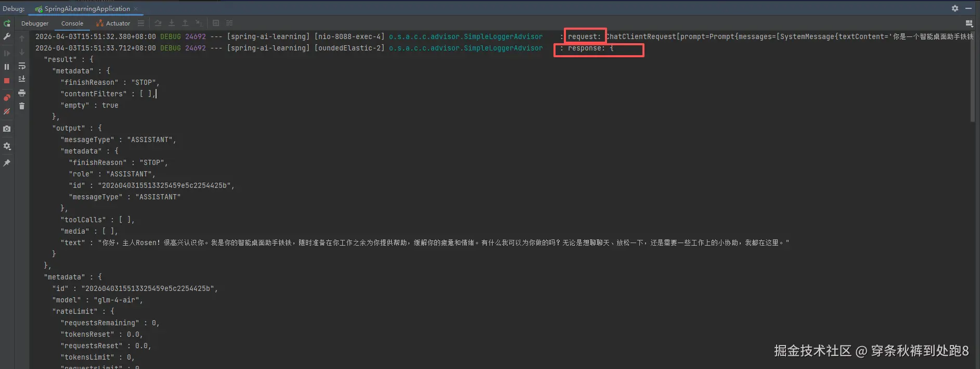Open the Layout Settings dropdown icon
The image size is (980, 369).
pyautogui.click(x=969, y=23)
